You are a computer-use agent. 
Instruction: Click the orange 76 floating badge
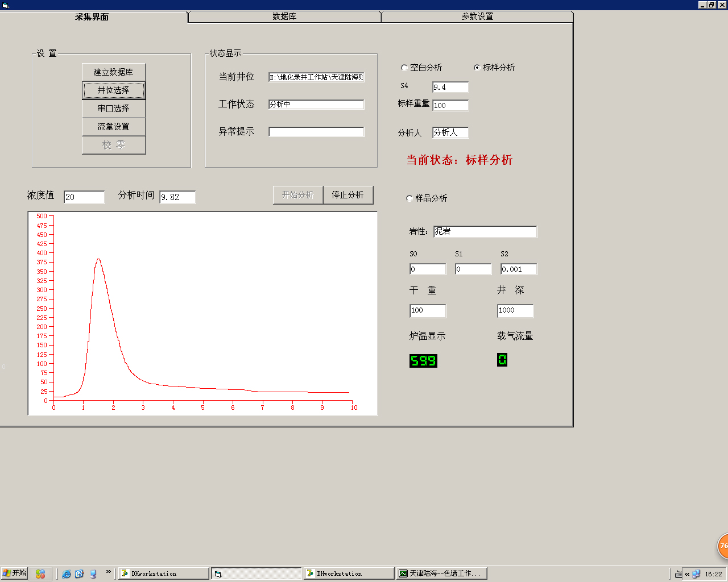pos(723,546)
